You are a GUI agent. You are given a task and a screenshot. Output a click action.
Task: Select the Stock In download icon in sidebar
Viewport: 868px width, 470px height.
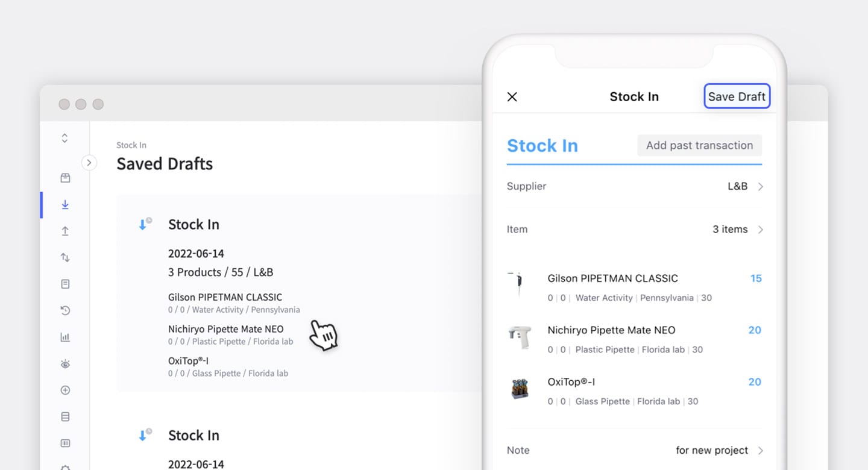point(64,204)
